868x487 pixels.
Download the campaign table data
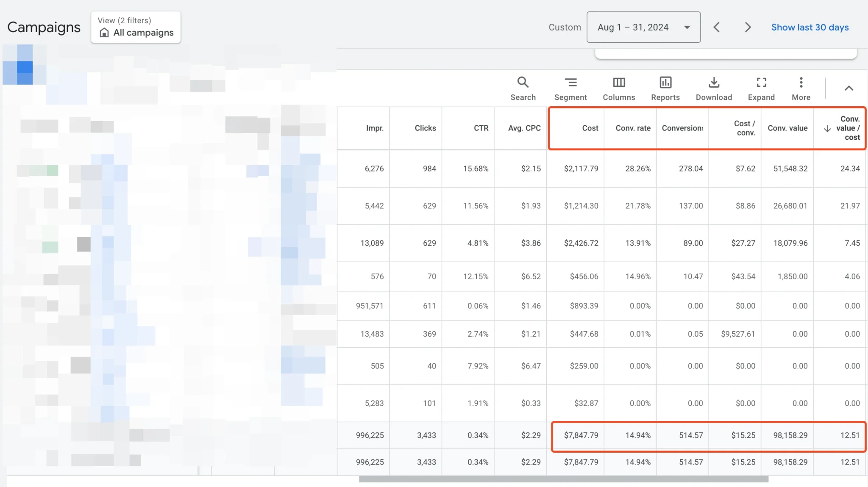pyautogui.click(x=713, y=88)
